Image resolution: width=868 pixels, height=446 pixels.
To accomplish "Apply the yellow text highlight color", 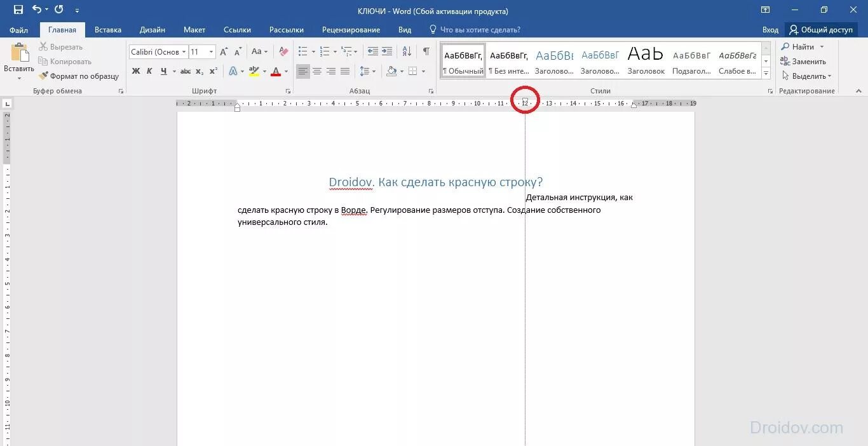I will (x=254, y=71).
